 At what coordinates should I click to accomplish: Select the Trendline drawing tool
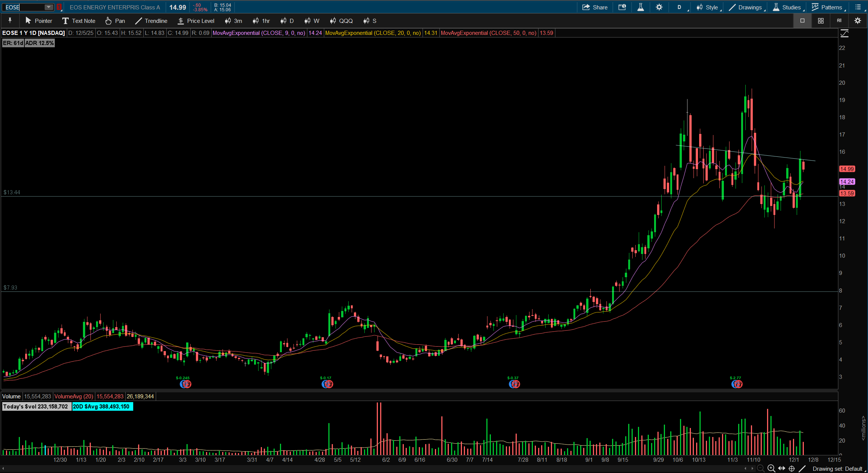tap(152, 21)
